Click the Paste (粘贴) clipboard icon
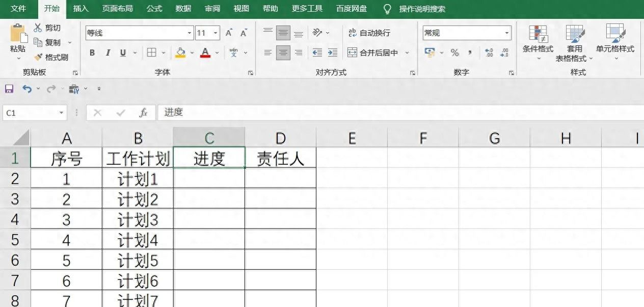Image resolution: width=644 pixels, height=307 pixels. point(18,33)
